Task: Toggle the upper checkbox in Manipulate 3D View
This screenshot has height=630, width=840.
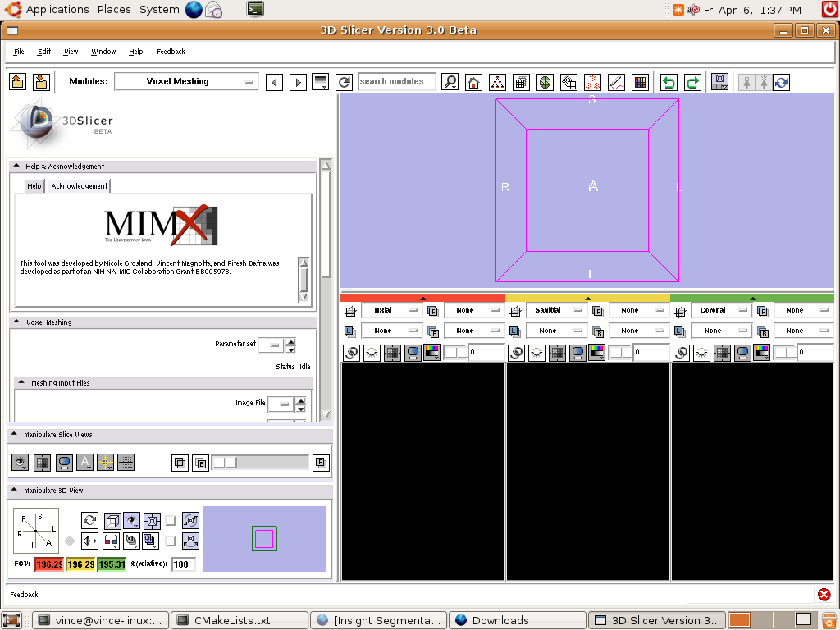Action: [171, 520]
